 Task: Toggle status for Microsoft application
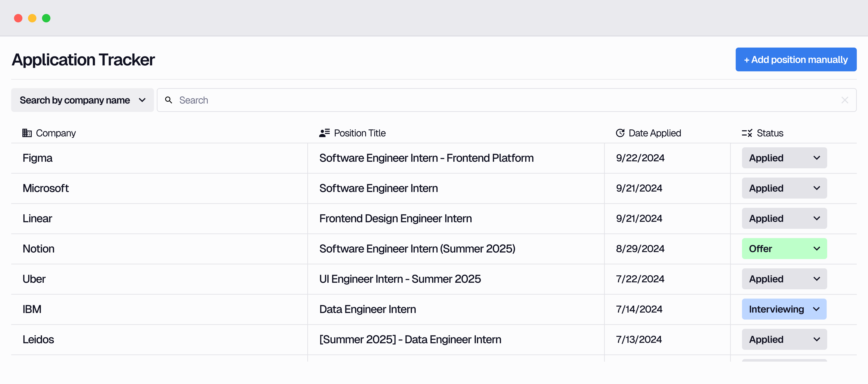[x=784, y=188]
